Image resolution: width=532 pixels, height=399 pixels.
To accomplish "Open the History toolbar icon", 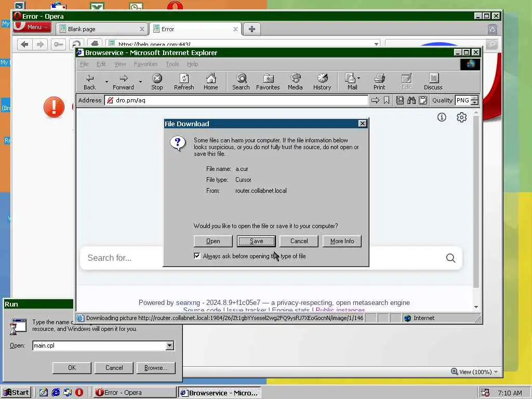I will [322, 82].
